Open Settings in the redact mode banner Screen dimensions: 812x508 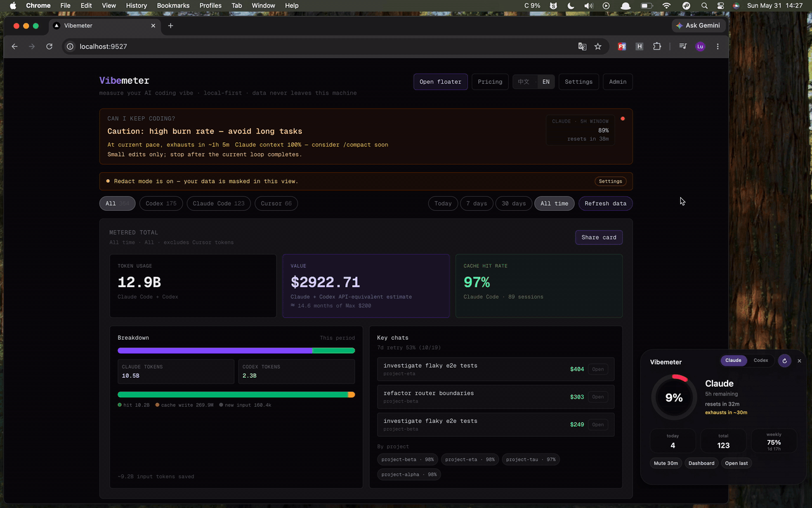611,181
